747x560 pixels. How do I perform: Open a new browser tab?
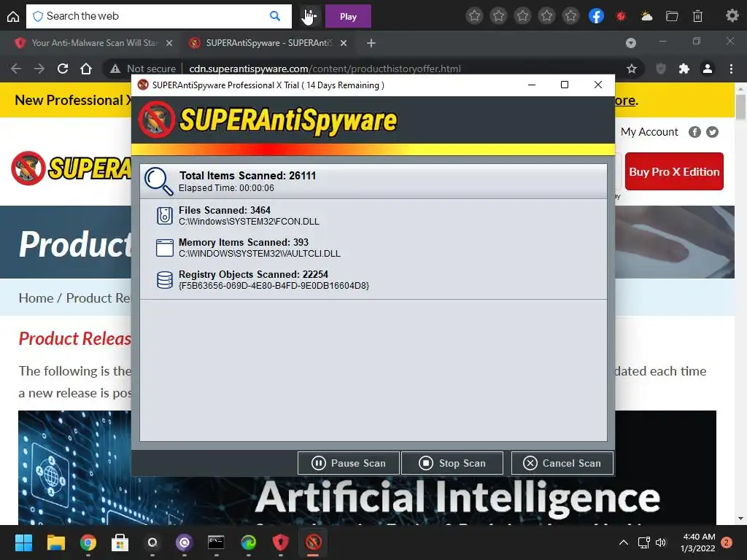(x=371, y=43)
